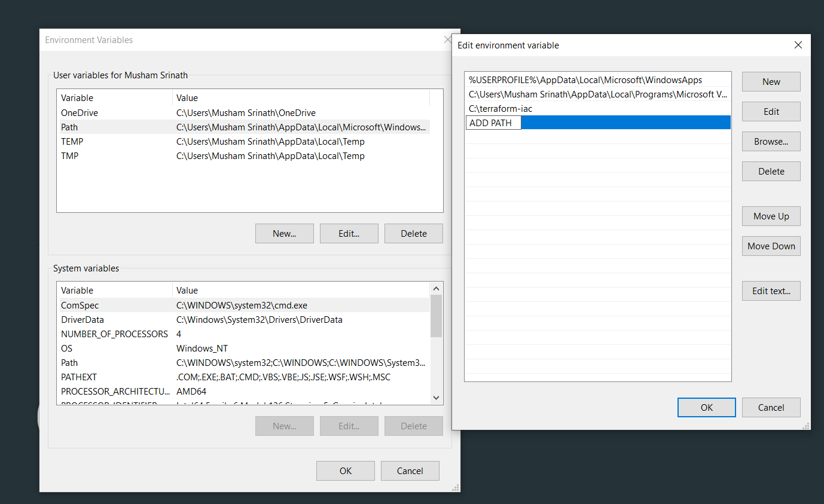Viewport: 824px width, 504px height.
Task: Click Cancel in Environment Variables window
Action: click(x=410, y=471)
